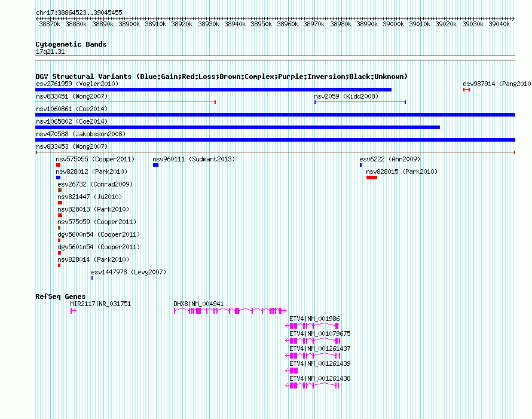Select the nsv2059 (Kidd2008) blue span
Image resolution: width=532 pixels, height=419 pixels.
[360, 102]
